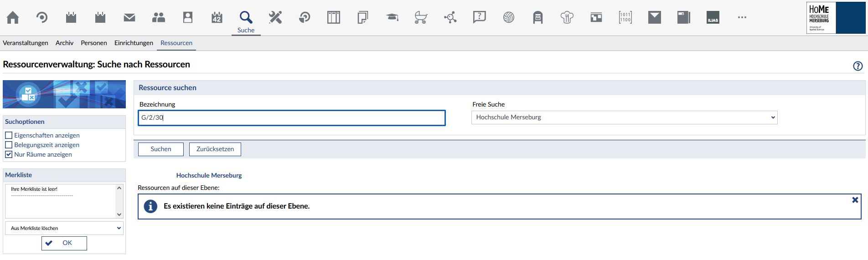Image resolution: width=868 pixels, height=260 pixels.
Task: Open the ILIAS icon in the navigation bar
Action: tap(713, 18)
